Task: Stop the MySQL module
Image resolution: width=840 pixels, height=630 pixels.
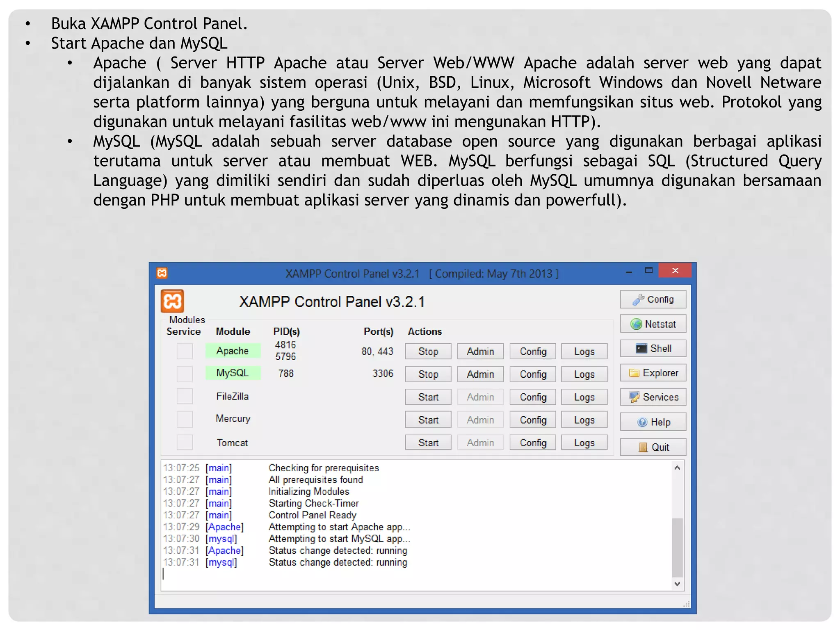Action: (428, 374)
